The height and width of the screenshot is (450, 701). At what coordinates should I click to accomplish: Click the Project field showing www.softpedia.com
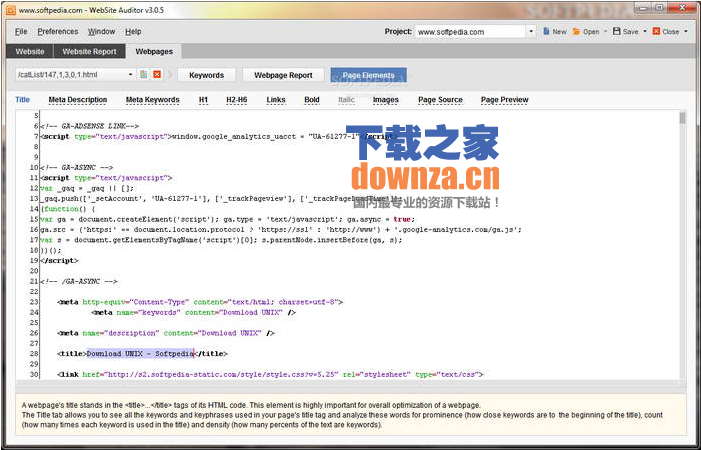point(471,32)
